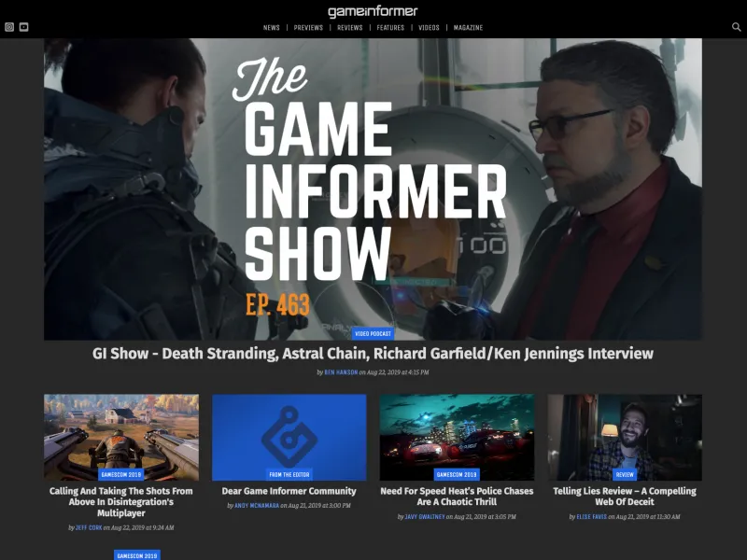Open the PREVIEWS section
Image resolution: width=747 pixels, height=560 pixels.
coord(307,27)
